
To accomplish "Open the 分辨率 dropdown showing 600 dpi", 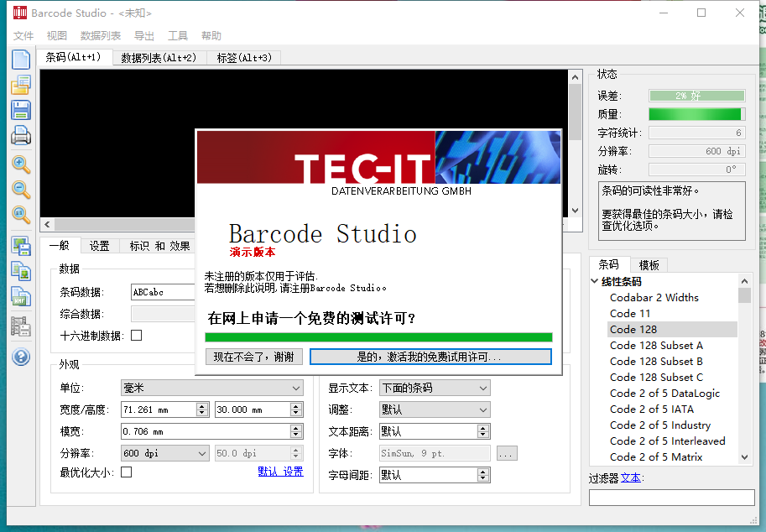I will 164,452.
